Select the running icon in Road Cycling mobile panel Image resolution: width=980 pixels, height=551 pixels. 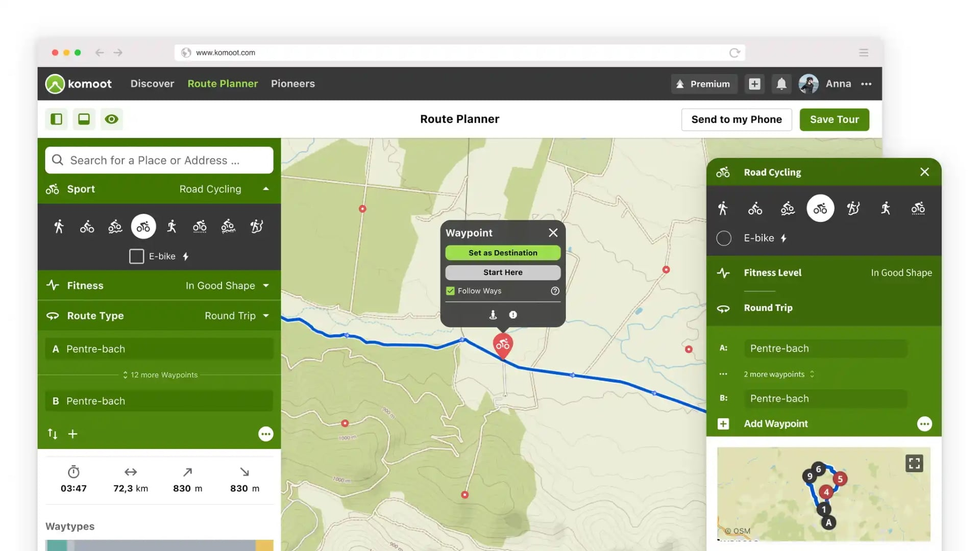click(886, 208)
